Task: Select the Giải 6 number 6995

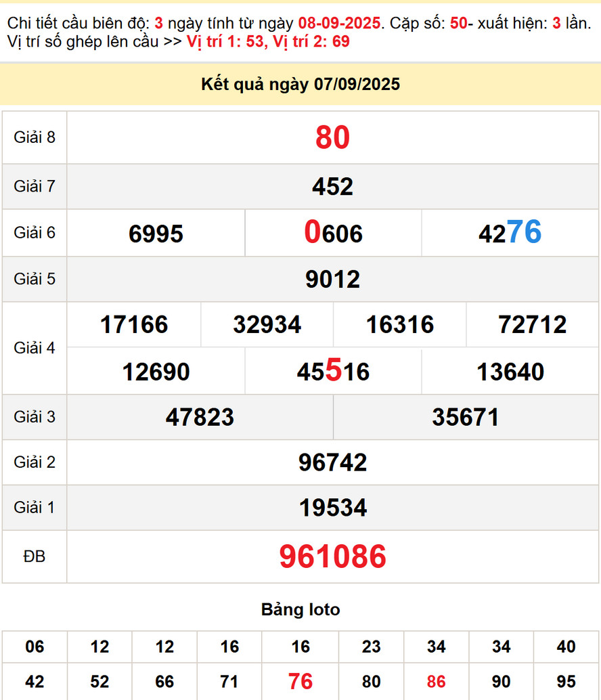Action: [x=156, y=234]
